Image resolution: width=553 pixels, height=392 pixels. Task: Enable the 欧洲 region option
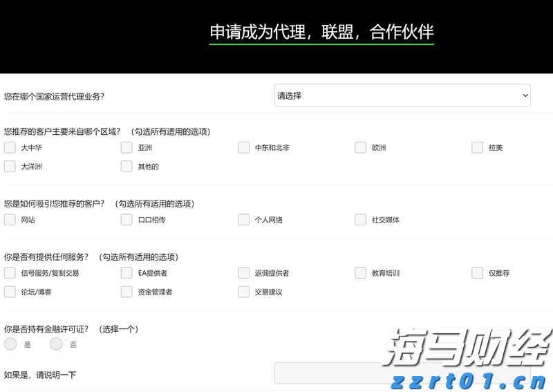pos(360,147)
